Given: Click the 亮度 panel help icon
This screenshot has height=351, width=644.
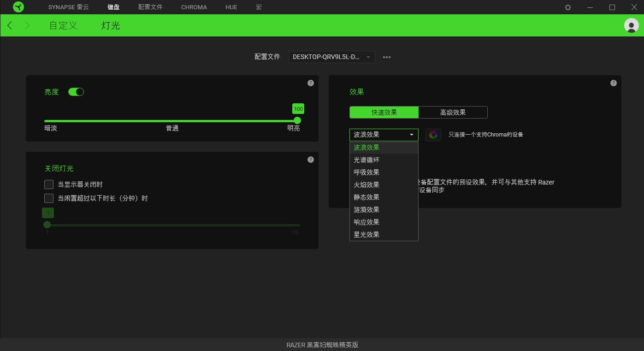Looking at the screenshot, I should (x=311, y=83).
